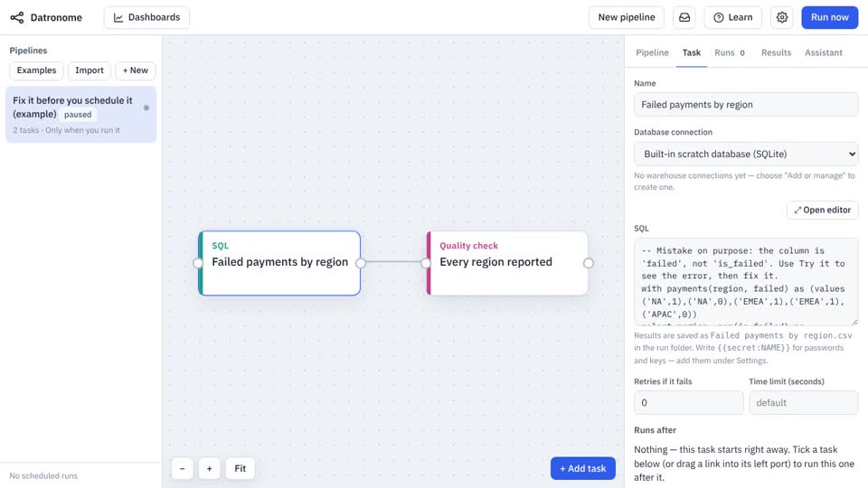Open the inbox tray icon button
The height and width of the screenshot is (488, 868).
click(x=684, y=18)
